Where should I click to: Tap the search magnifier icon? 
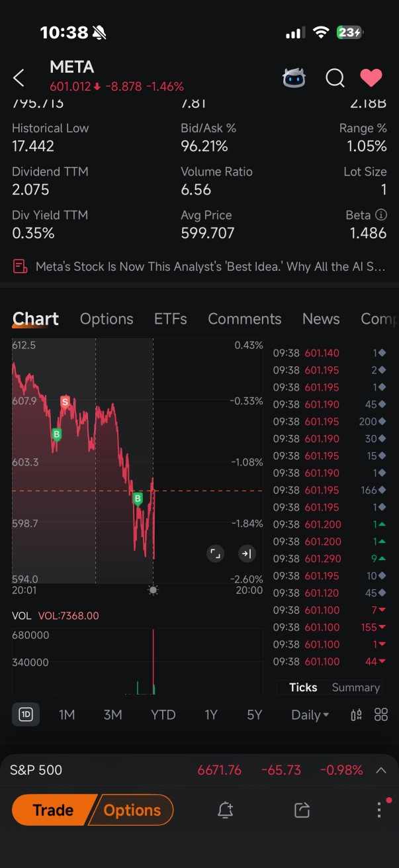coord(335,78)
